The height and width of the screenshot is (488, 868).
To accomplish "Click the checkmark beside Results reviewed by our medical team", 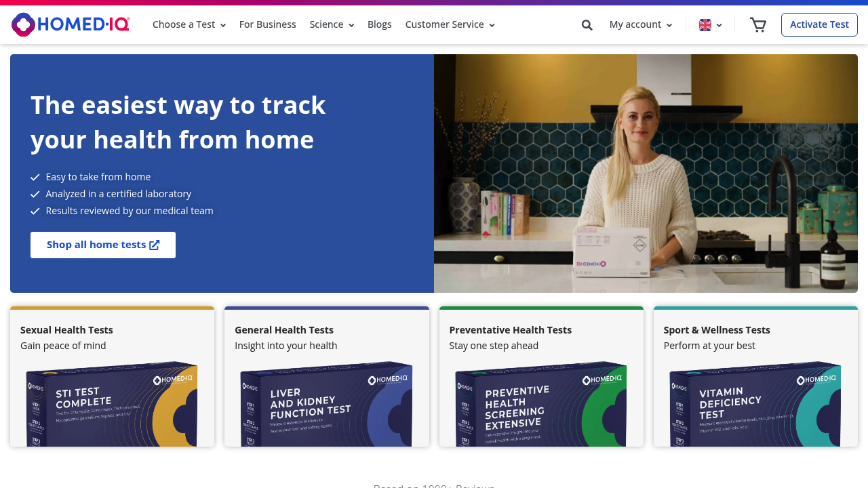I will [x=35, y=211].
